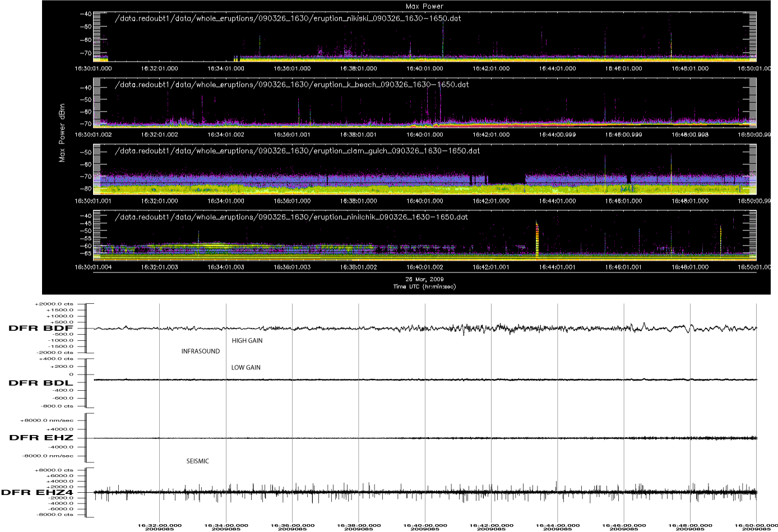Click the "+8000.0 nm/sec" axis value
The image size is (778, 532).
tap(47, 420)
